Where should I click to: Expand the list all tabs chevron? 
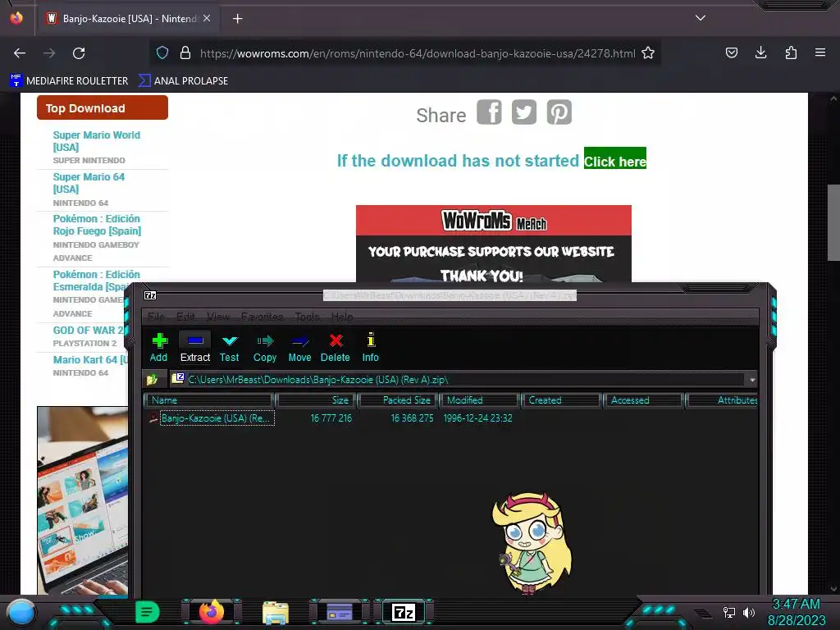point(701,18)
